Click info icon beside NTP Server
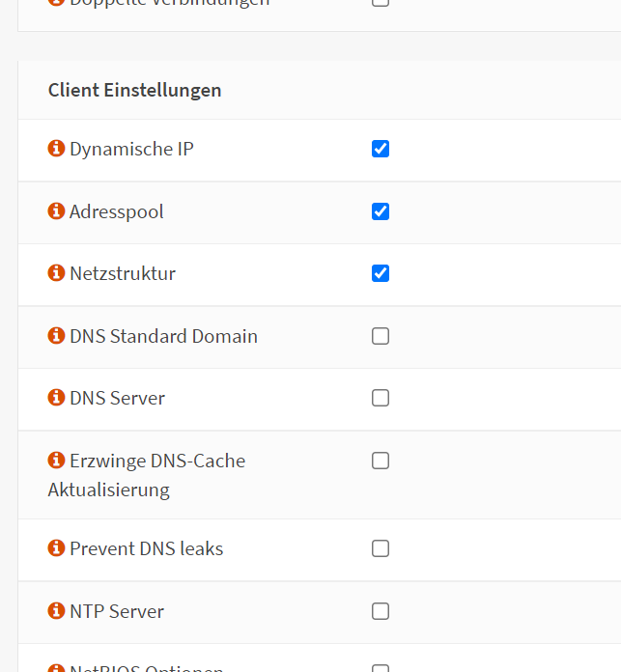Image resolution: width=621 pixels, height=672 pixels. coord(56,611)
